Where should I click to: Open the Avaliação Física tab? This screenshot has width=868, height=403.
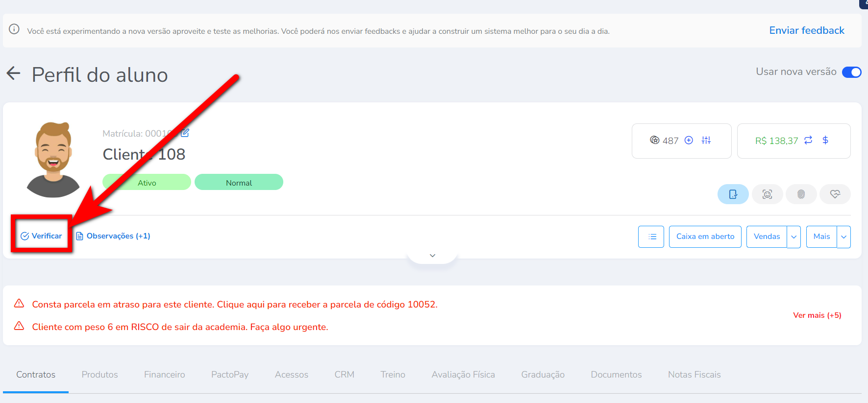(x=463, y=375)
